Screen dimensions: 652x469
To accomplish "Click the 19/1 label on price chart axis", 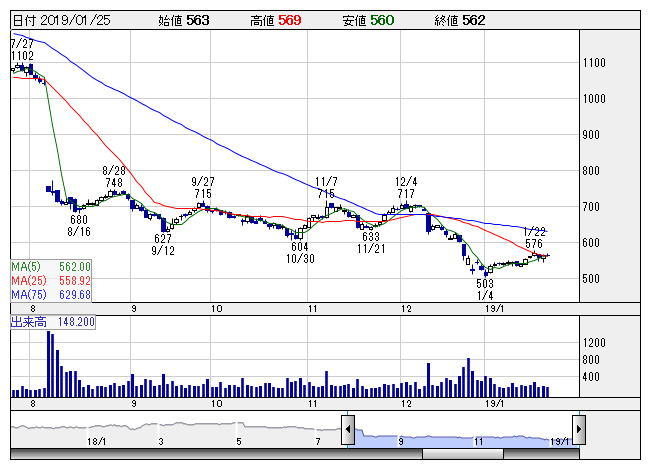I will coord(494,309).
